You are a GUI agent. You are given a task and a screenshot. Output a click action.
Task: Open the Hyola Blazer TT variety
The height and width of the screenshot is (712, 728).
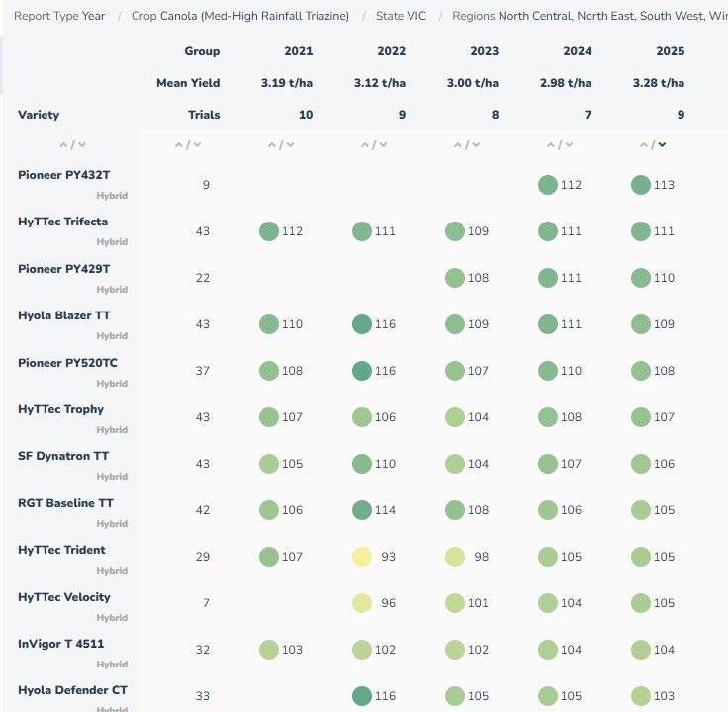click(x=64, y=315)
